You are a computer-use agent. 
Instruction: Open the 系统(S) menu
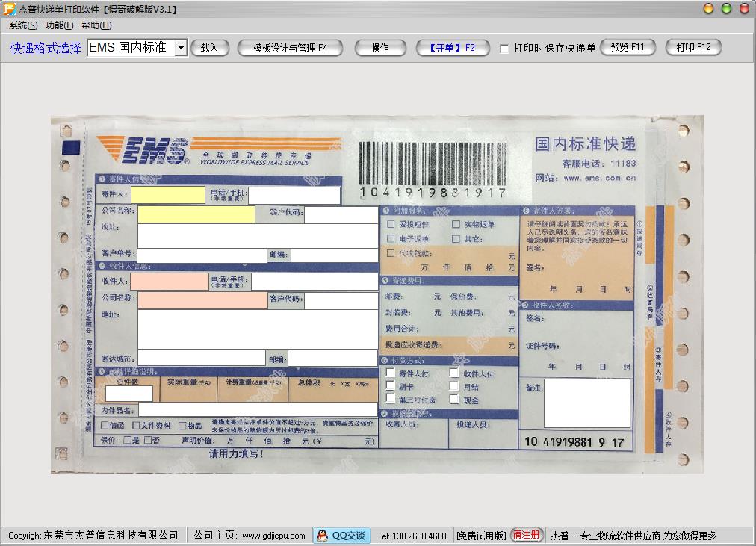(x=23, y=25)
